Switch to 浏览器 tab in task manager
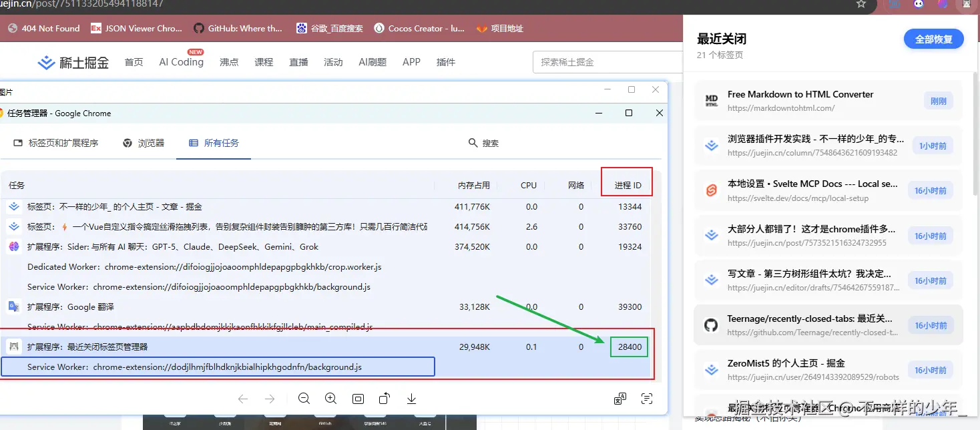 coord(144,143)
